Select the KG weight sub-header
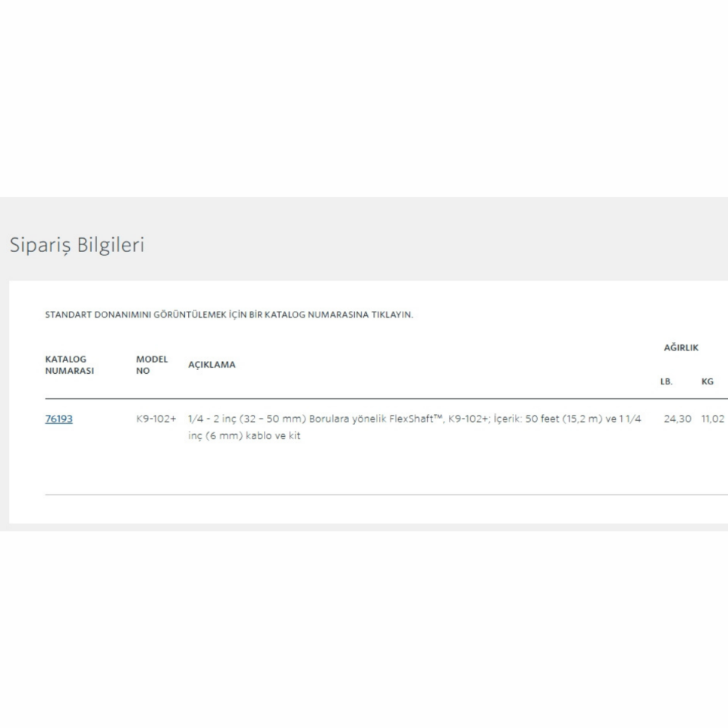Screen dimensions: 728x728 click(708, 381)
